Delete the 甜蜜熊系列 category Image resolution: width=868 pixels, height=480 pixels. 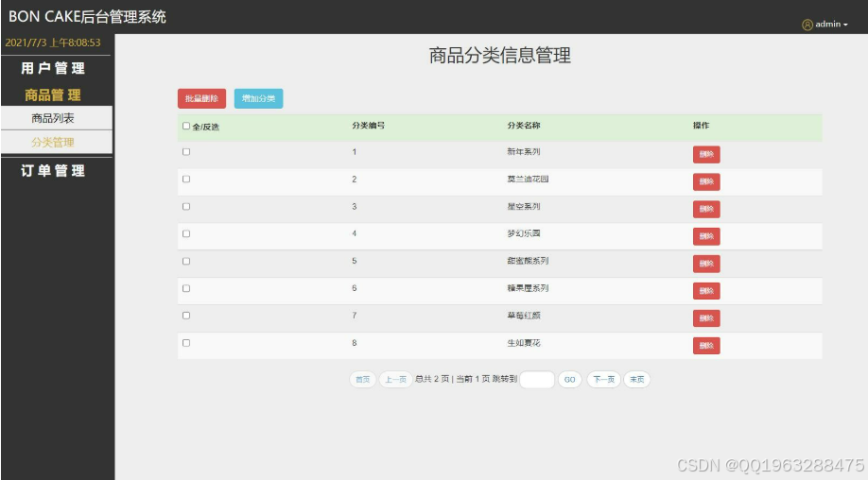point(706,264)
